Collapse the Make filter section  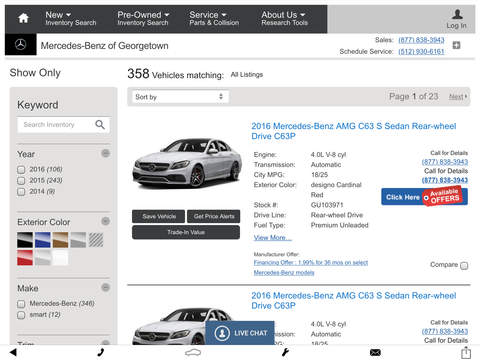click(106, 287)
